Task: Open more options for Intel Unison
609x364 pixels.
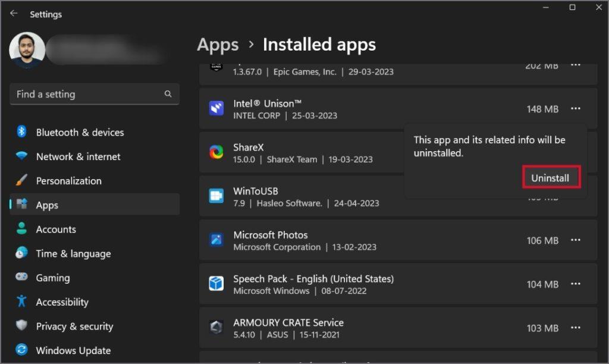Action: click(575, 108)
